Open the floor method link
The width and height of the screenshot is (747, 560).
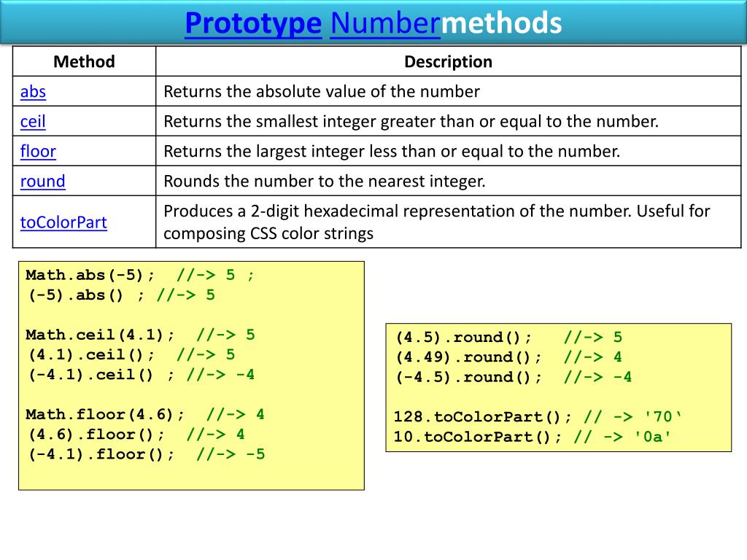pyautogui.click(x=38, y=152)
